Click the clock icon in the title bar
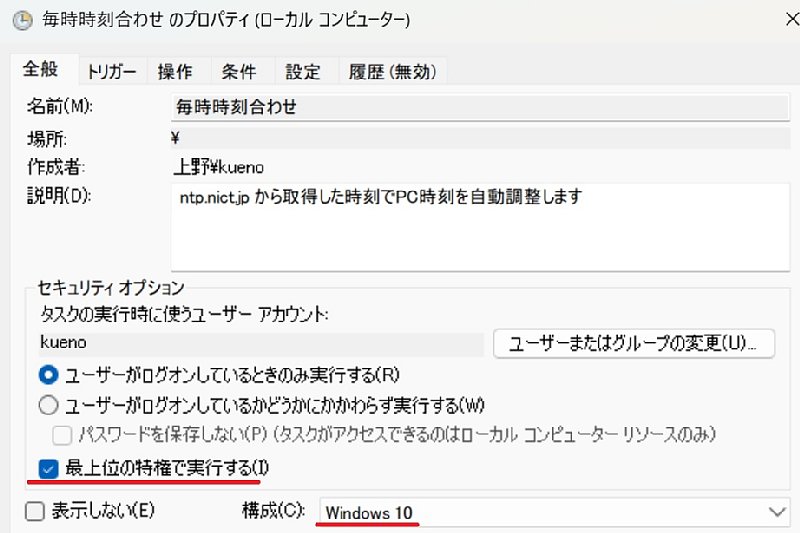This screenshot has width=800, height=533. coord(22,20)
